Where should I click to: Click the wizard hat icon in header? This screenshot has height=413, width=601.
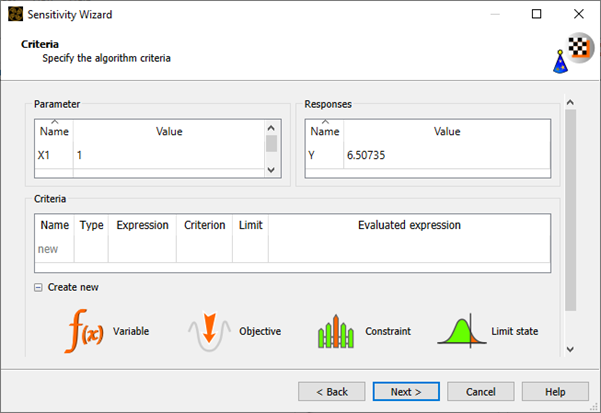tap(560, 62)
